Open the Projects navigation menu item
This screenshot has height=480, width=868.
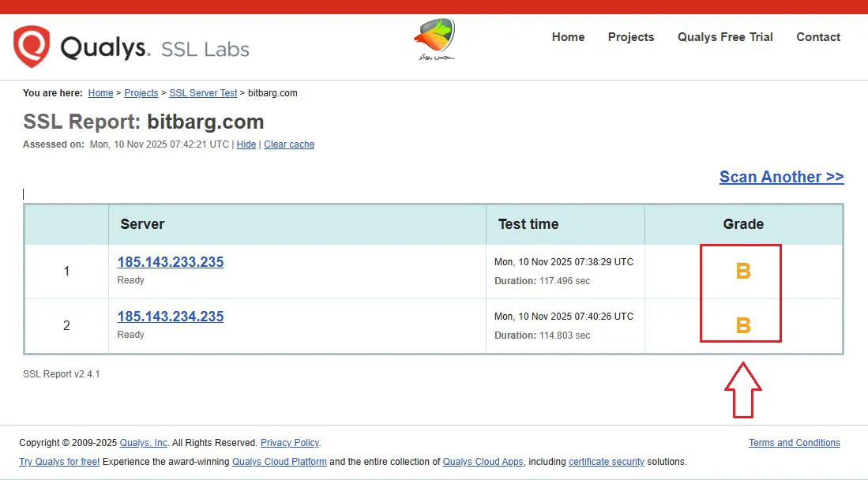point(630,37)
